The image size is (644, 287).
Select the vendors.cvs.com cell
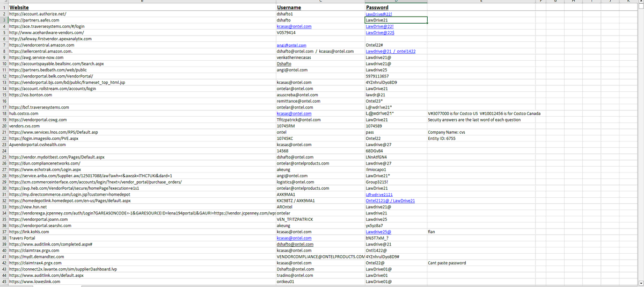click(142, 126)
